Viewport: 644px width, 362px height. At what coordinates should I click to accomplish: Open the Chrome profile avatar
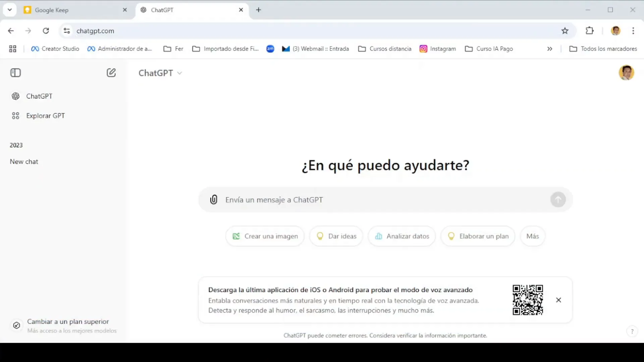pos(615,31)
